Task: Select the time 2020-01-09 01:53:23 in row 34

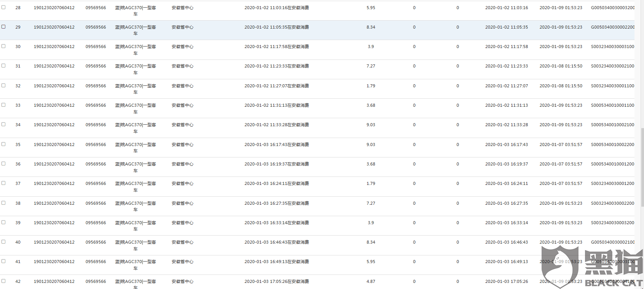Action: 561,125
